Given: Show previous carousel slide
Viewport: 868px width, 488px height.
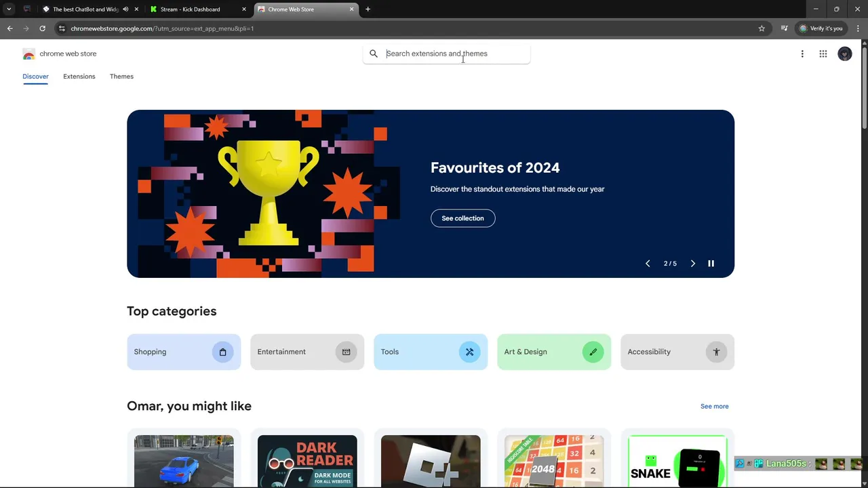Looking at the screenshot, I should click(648, 264).
